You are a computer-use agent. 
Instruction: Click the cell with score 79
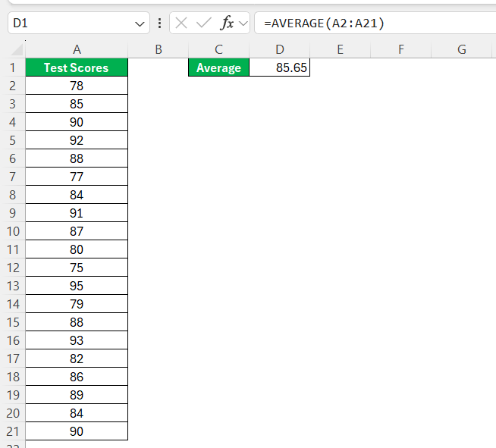tap(77, 304)
